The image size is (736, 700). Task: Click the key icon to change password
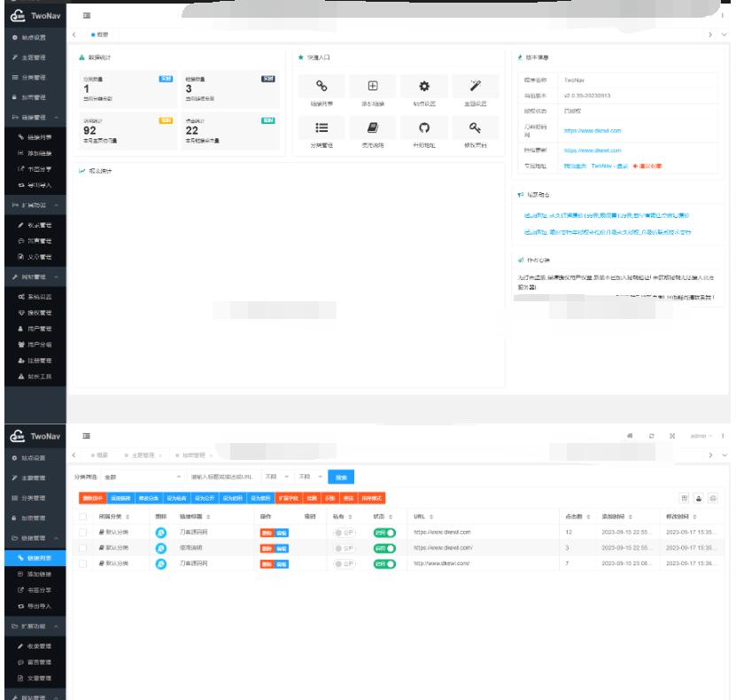coord(474,129)
